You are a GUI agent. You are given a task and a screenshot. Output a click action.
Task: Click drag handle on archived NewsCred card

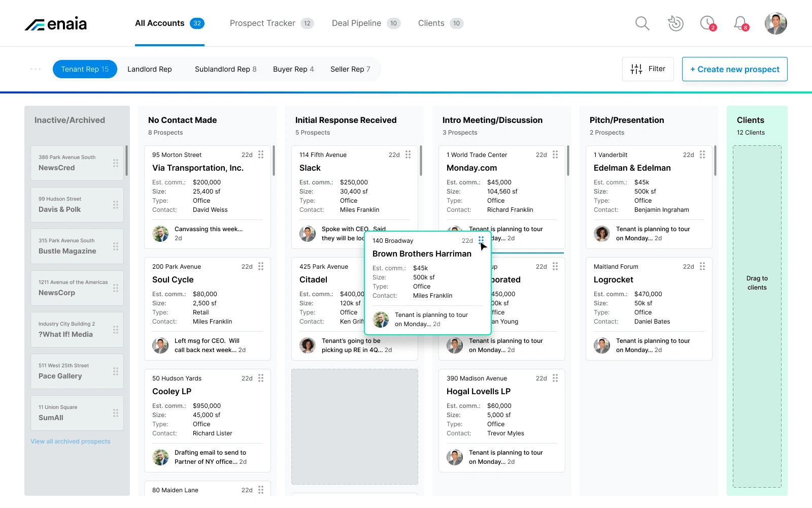(x=116, y=163)
